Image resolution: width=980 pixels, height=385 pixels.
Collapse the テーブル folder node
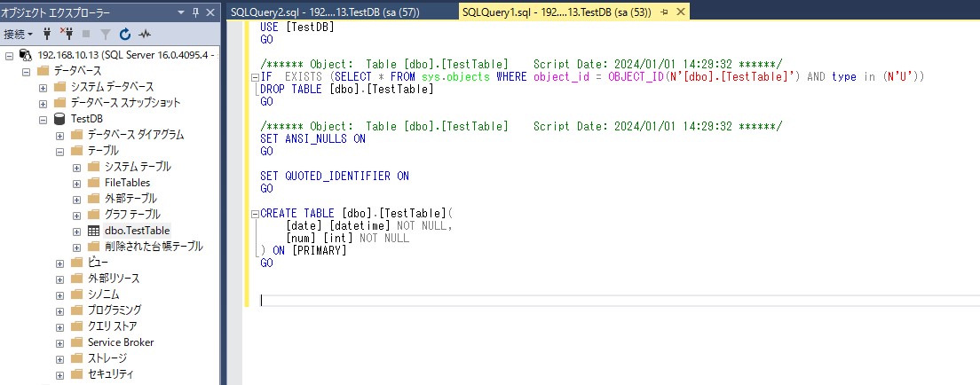(60, 151)
